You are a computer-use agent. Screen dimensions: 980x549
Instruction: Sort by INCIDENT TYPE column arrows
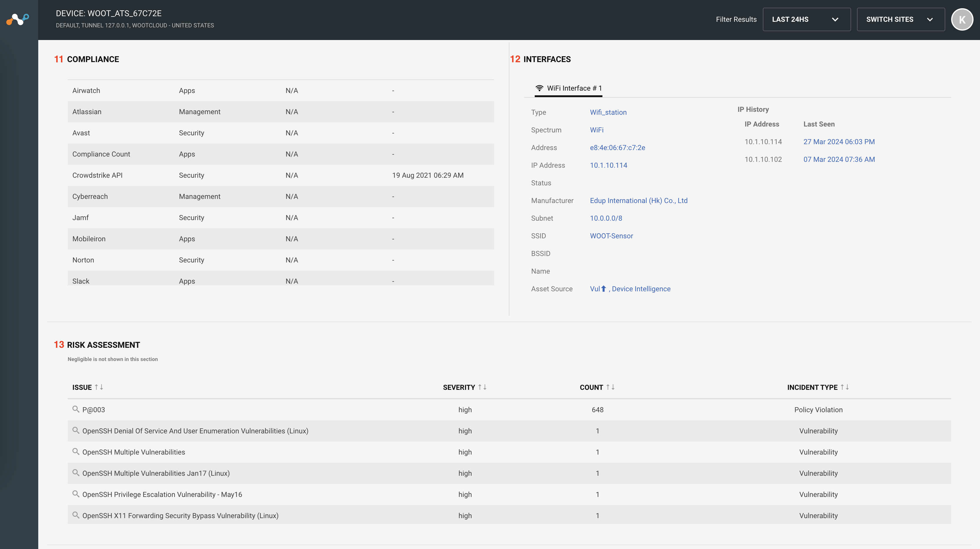(845, 387)
